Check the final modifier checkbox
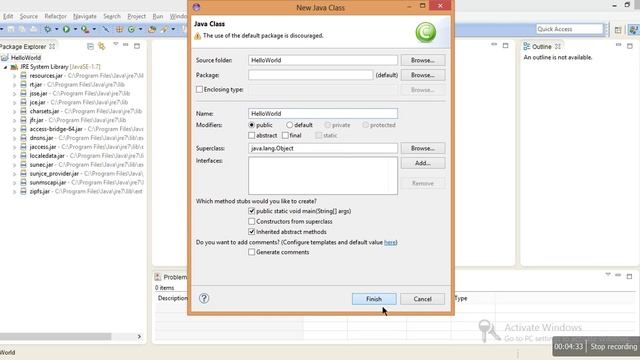 coord(285,135)
